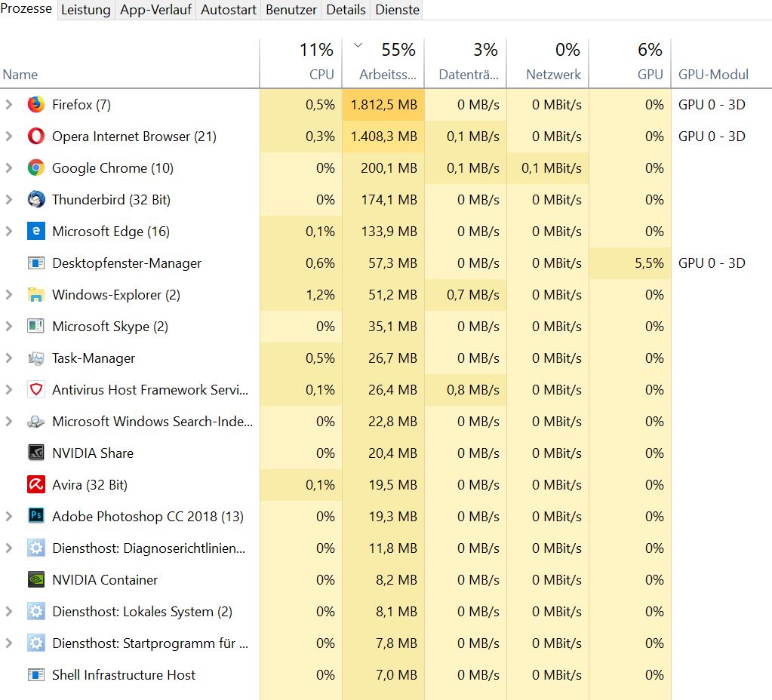Expand the Thunderbird (32 Bit) entry
Screen dimensions: 772x700
(x=9, y=199)
